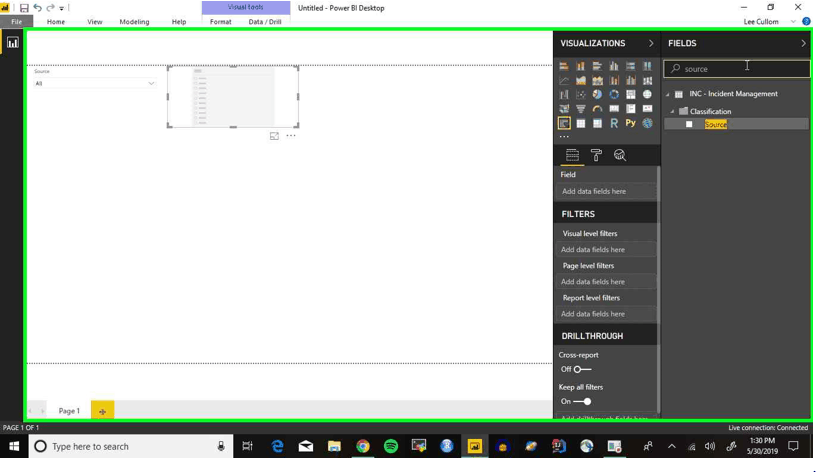The image size is (816, 472).
Task: Collapse INC - Incident Management table
Action: (668, 94)
